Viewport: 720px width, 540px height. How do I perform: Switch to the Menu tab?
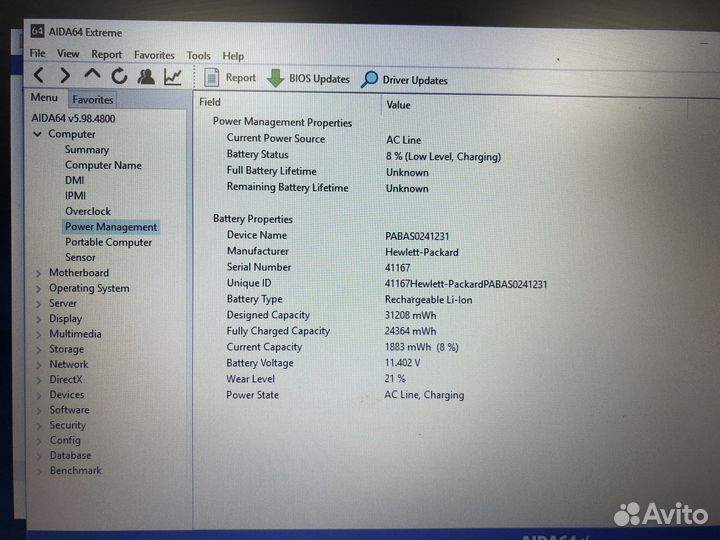point(44,97)
